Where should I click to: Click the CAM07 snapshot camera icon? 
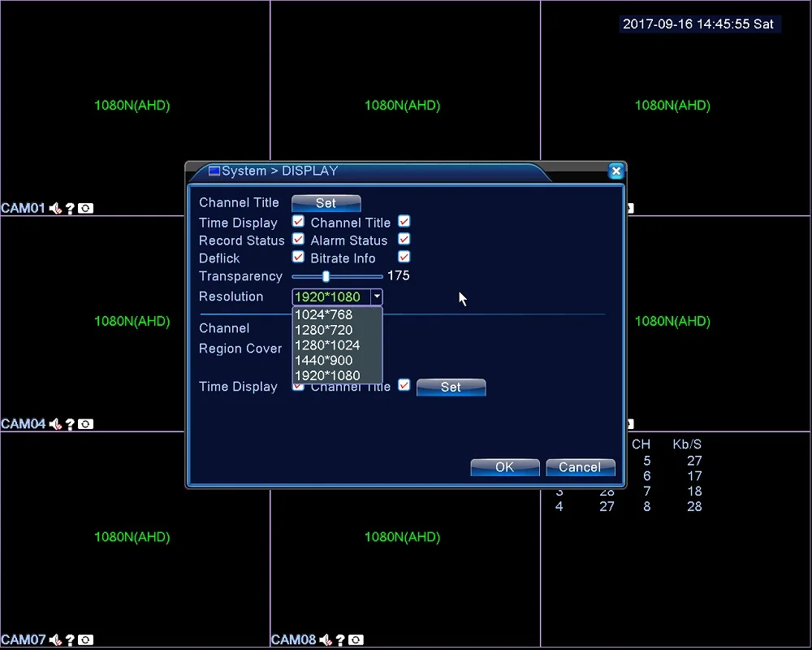click(x=85, y=639)
